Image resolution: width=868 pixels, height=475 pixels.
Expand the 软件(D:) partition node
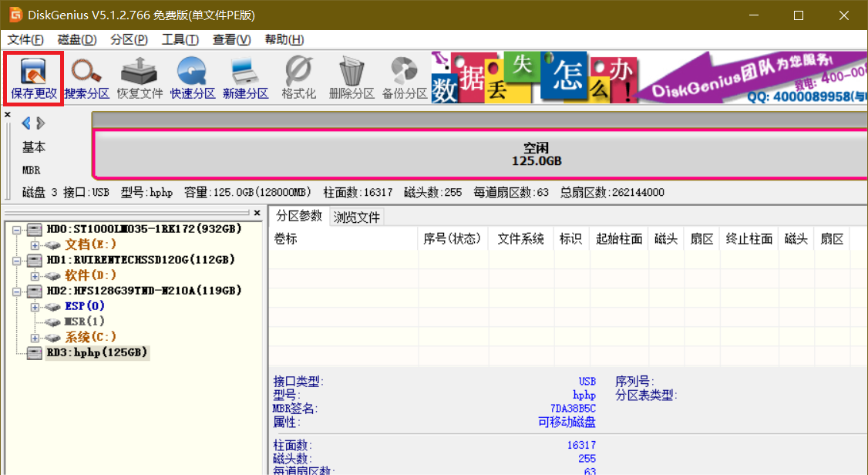pyautogui.click(x=35, y=275)
